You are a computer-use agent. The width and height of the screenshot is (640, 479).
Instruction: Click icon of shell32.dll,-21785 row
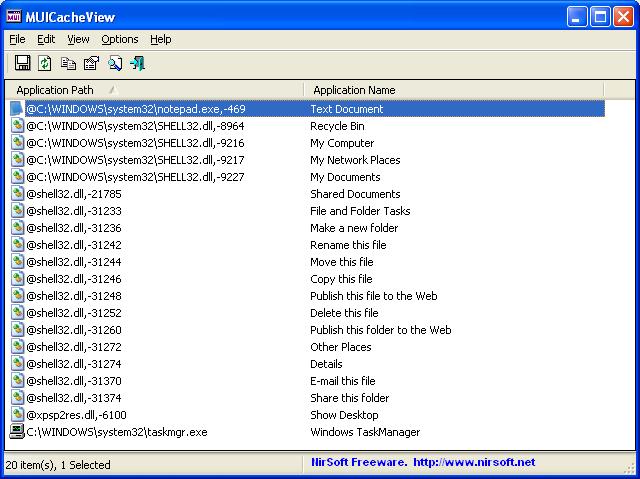click(17, 194)
